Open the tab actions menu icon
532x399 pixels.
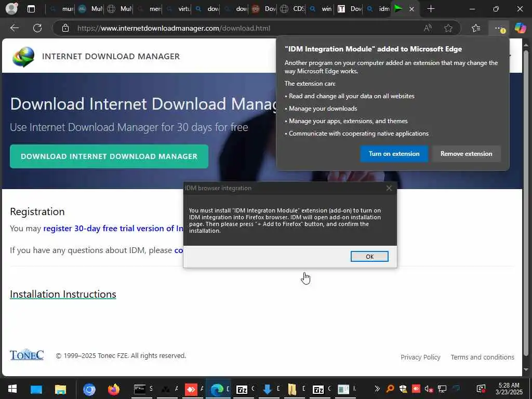click(31, 9)
